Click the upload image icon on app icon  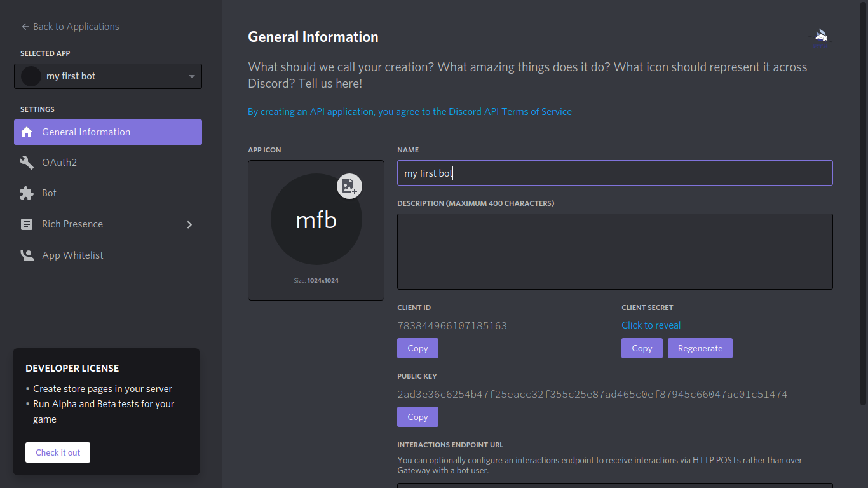(x=349, y=186)
